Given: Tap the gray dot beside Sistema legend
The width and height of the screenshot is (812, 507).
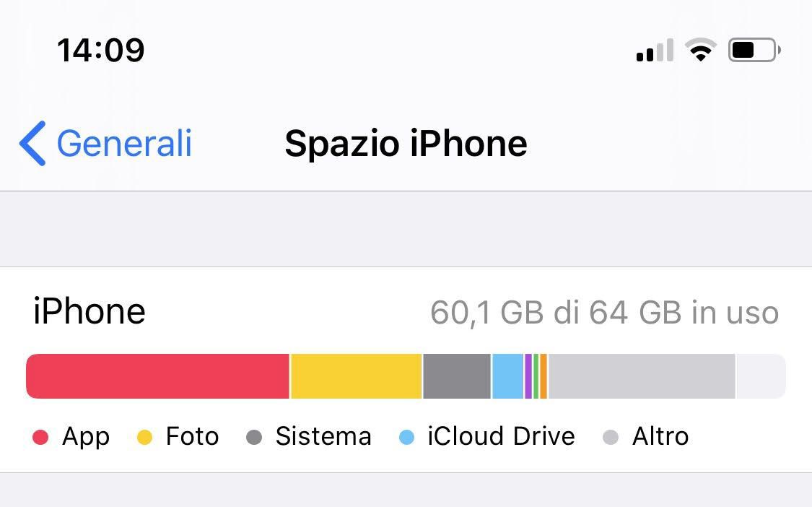Looking at the screenshot, I should (x=254, y=437).
